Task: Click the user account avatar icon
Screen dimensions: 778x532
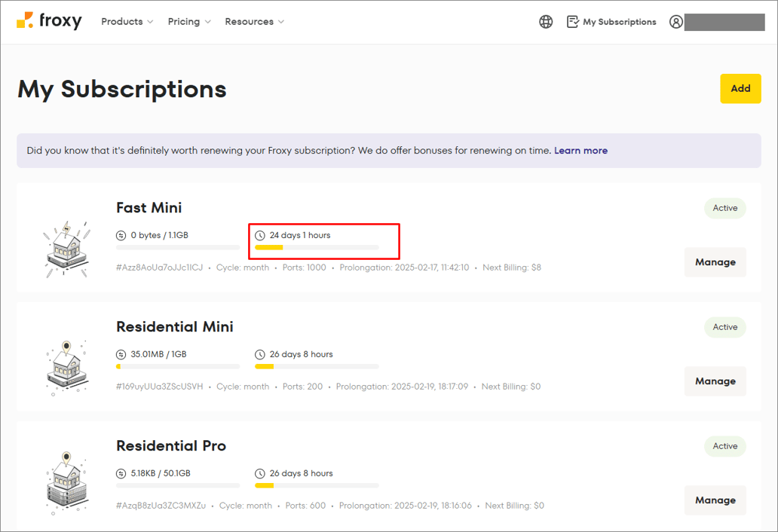Action: [x=676, y=22]
